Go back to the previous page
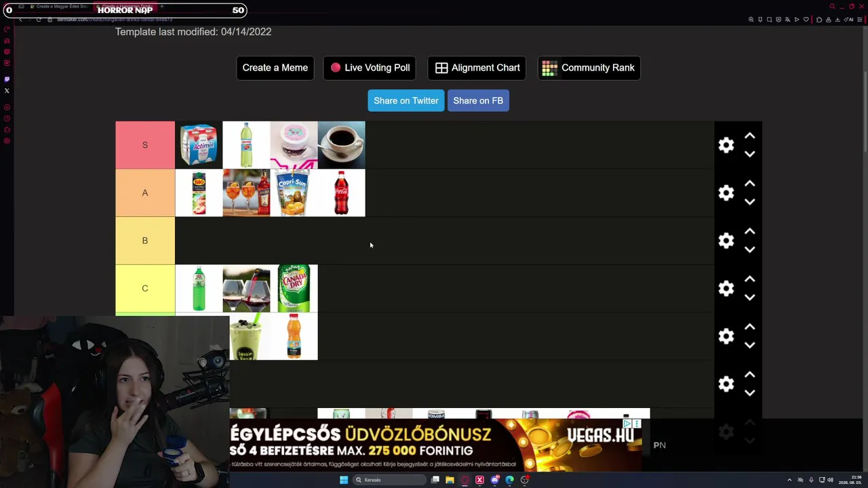This screenshot has width=868, height=488. [20, 20]
